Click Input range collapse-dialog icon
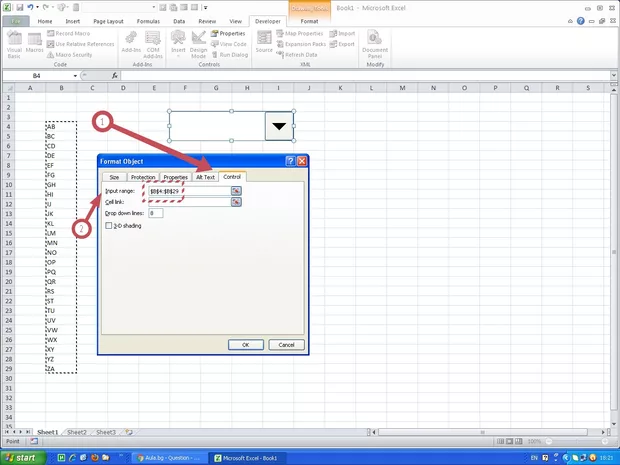This screenshot has height=465, width=620. (x=236, y=190)
